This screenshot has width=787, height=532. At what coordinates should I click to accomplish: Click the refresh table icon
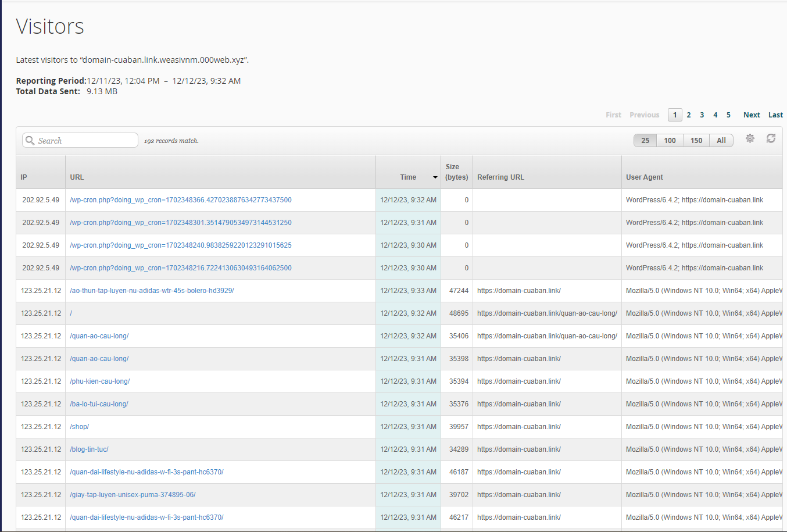(771, 138)
